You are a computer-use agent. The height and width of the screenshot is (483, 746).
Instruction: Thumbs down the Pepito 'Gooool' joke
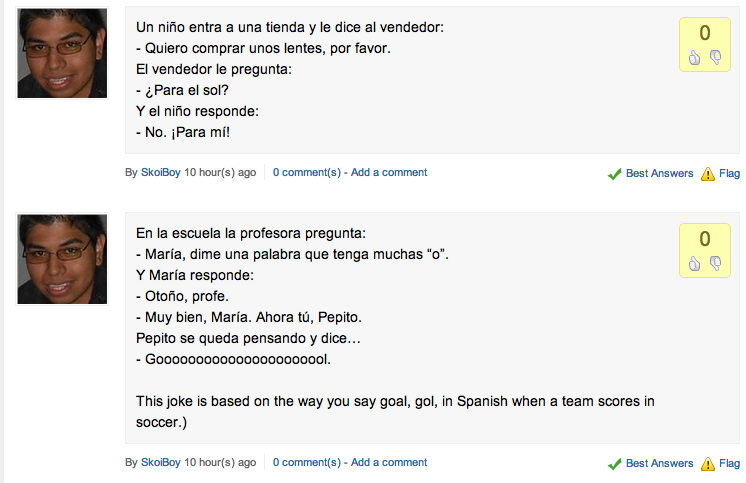(715, 264)
